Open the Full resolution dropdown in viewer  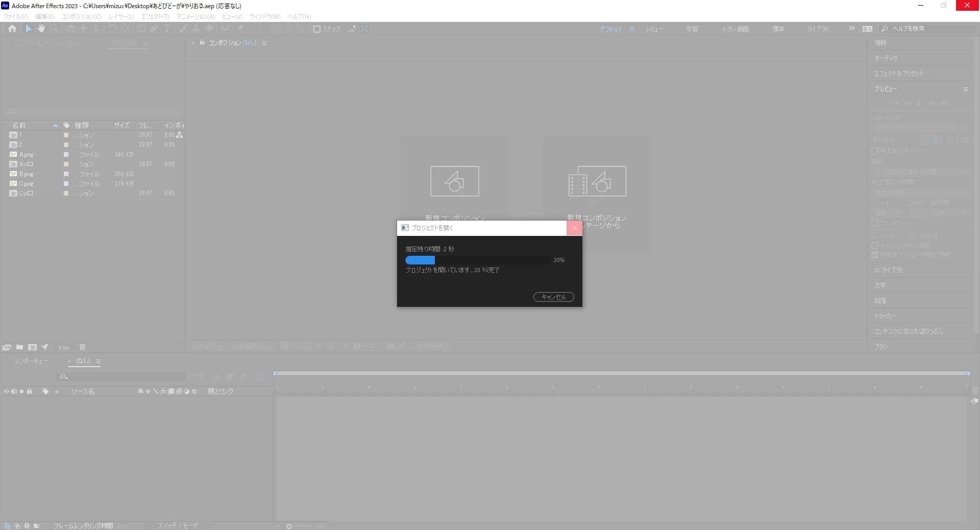(252, 346)
